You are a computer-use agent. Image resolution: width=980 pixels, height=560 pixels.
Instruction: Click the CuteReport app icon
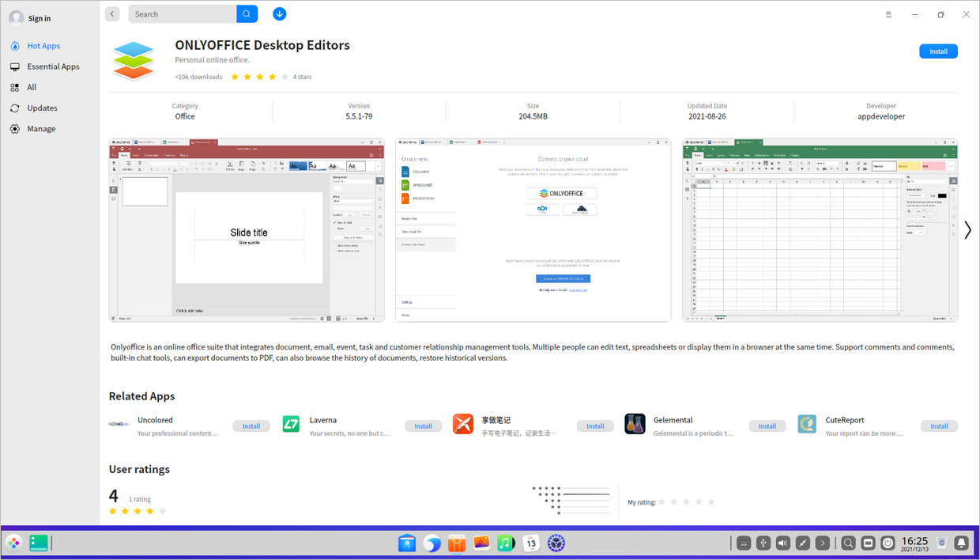[807, 424]
